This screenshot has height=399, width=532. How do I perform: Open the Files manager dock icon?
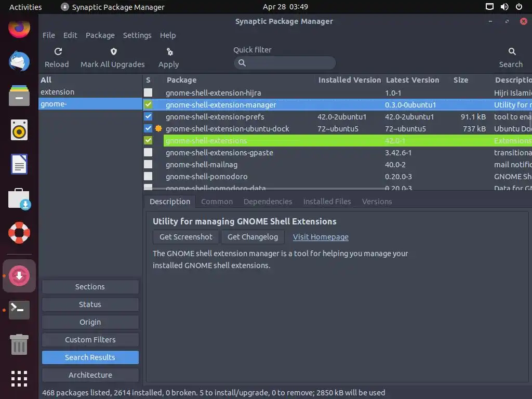pyautogui.click(x=19, y=96)
